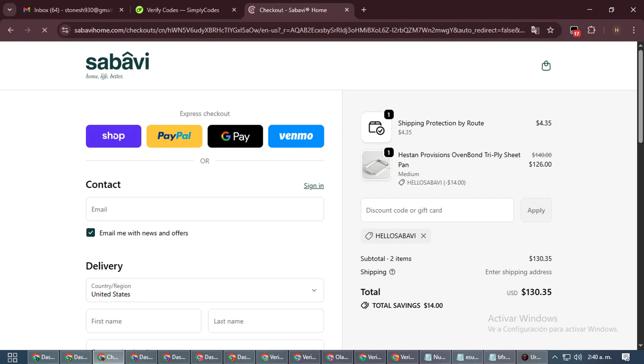
Task: Open the Extensions puzzle icon
Action: pos(592,30)
